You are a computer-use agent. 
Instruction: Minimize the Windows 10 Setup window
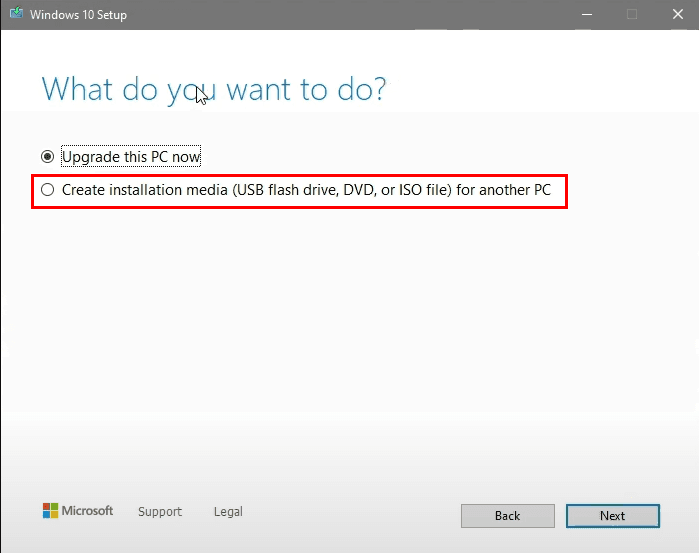pyautogui.click(x=587, y=15)
